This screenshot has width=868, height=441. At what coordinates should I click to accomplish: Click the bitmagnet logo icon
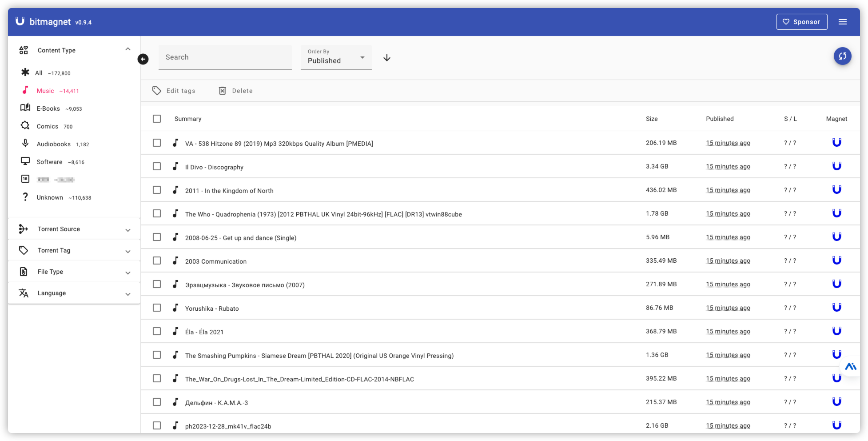[20, 21]
